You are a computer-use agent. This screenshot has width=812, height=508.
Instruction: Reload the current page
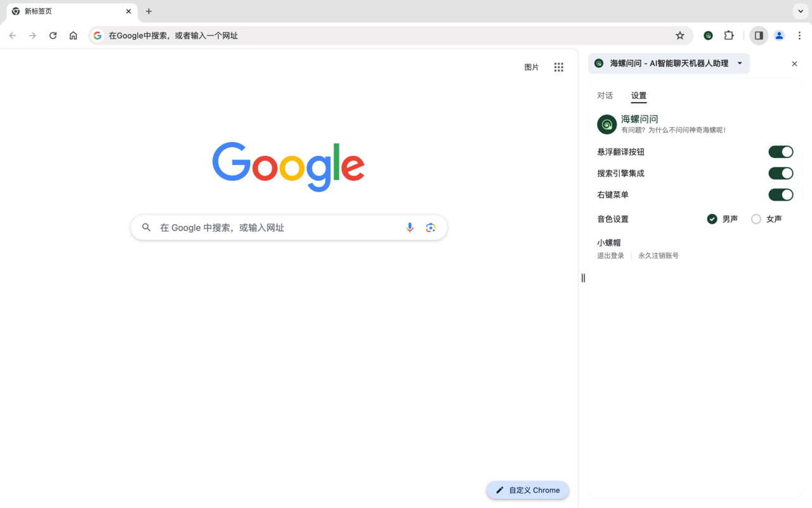[x=53, y=36]
